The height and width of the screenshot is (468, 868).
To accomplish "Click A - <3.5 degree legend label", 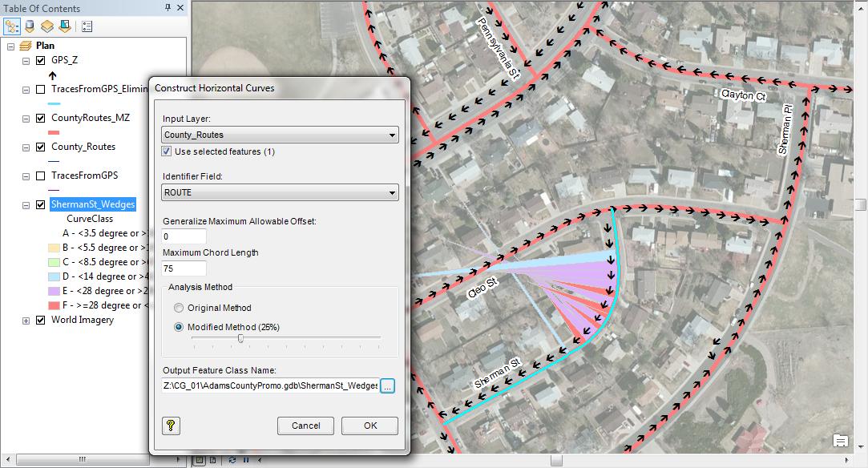I will pos(105,233).
